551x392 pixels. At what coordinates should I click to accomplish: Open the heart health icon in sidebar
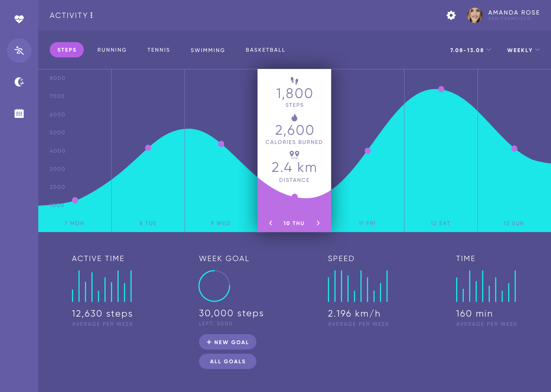(x=19, y=19)
